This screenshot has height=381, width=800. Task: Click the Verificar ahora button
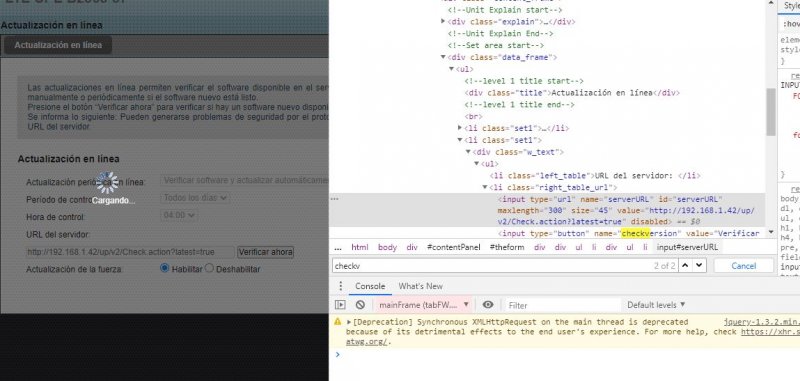265,252
